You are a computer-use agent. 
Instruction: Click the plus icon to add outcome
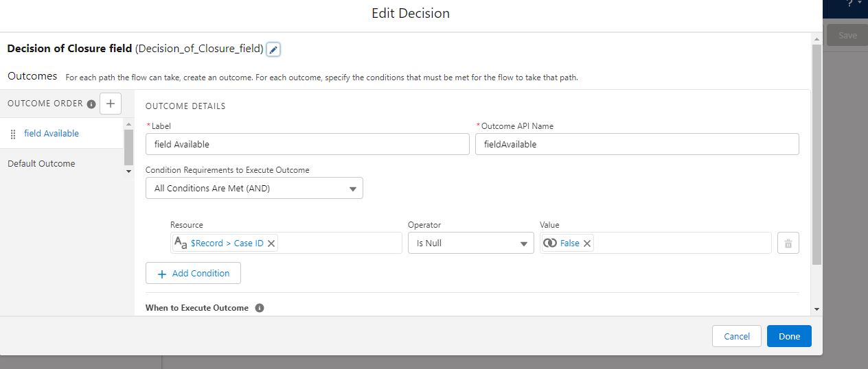pyautogui.click(x=111, y=104)
